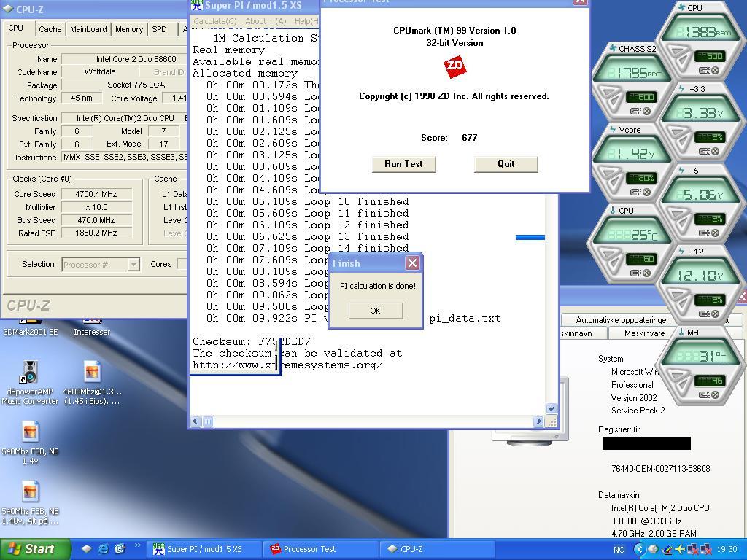Close the Finish dialog with X
The width and height of the screenshot is (747, 560).
click(413, 262)
